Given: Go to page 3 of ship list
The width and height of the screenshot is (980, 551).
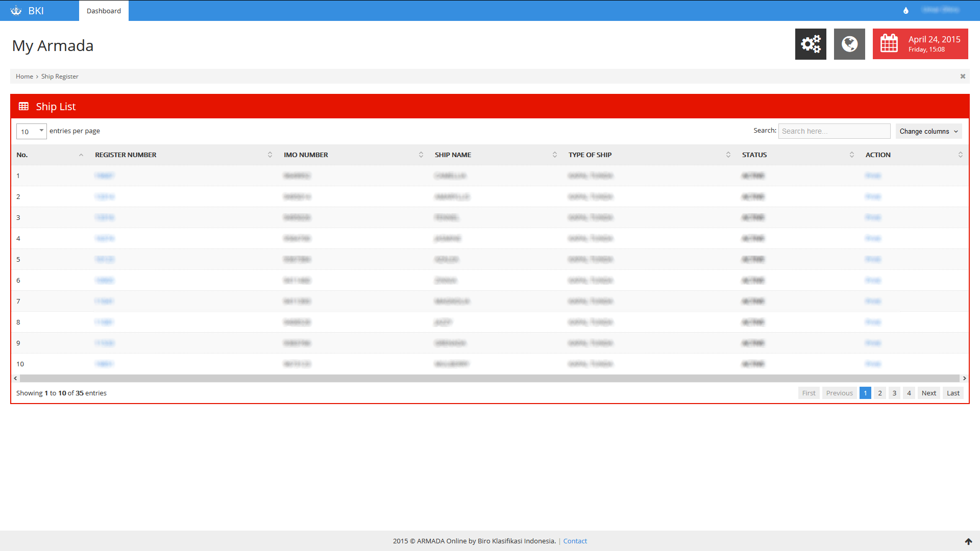Looking at the screenshot, I should tap(894, 393).
